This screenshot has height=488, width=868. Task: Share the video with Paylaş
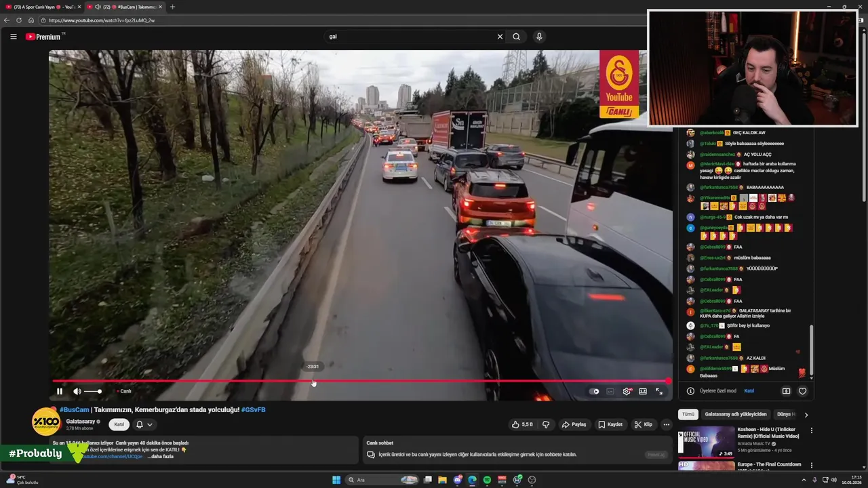tap(574, 424)
